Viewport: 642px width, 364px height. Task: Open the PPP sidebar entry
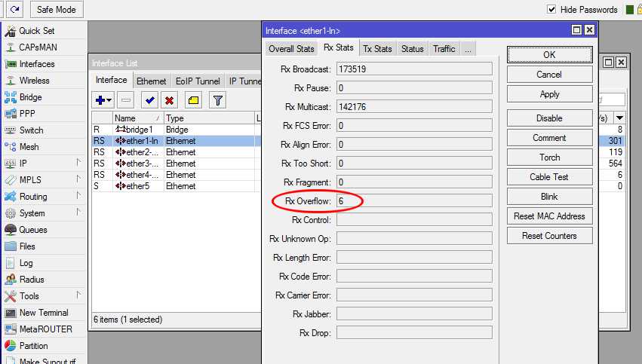[20, 114]
